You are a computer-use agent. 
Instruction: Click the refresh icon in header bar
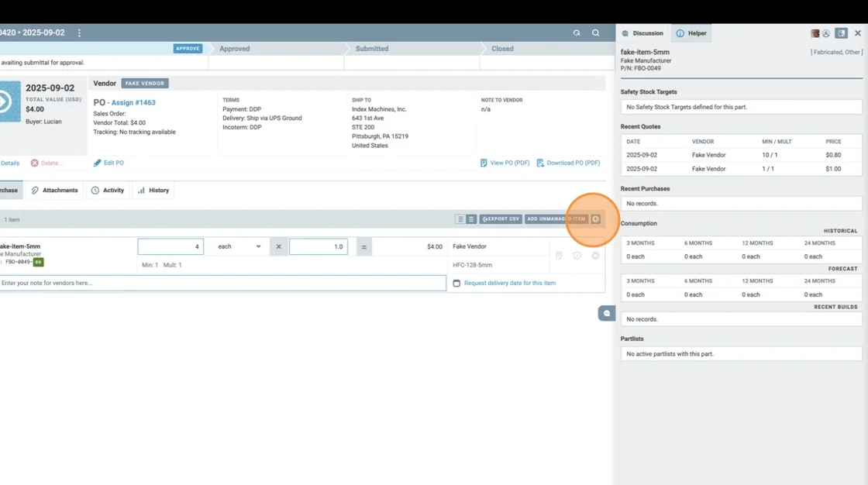[577, 33]
